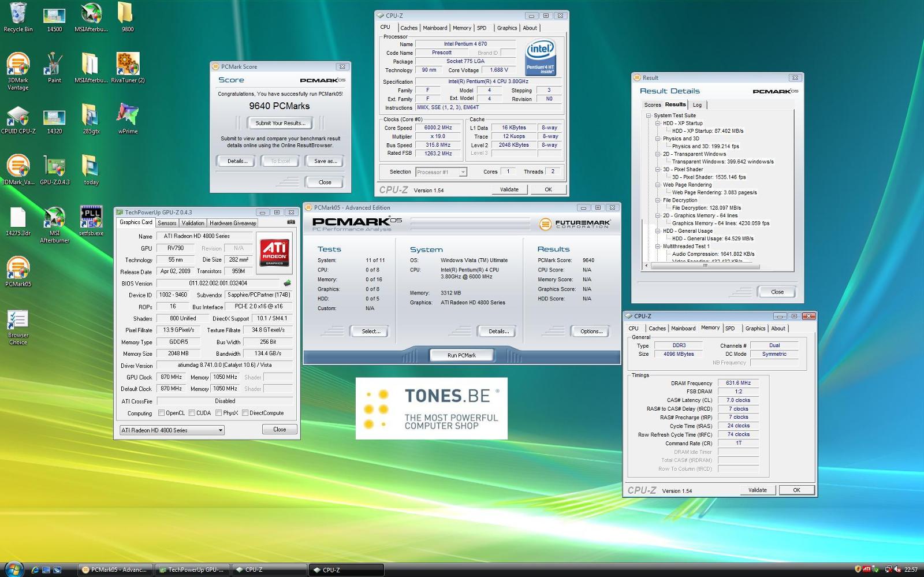The height and width of the screenshot is (577, 924).
Task: Click Save as button in PCMark Score
Action: 325,161
